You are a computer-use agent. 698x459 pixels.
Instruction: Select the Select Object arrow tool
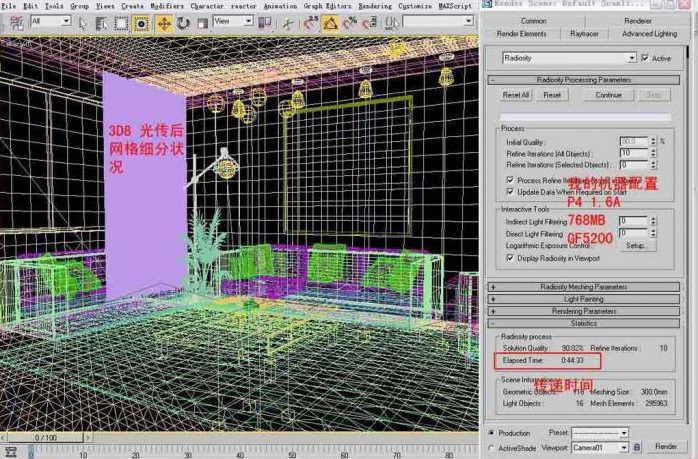click(82, 21)
